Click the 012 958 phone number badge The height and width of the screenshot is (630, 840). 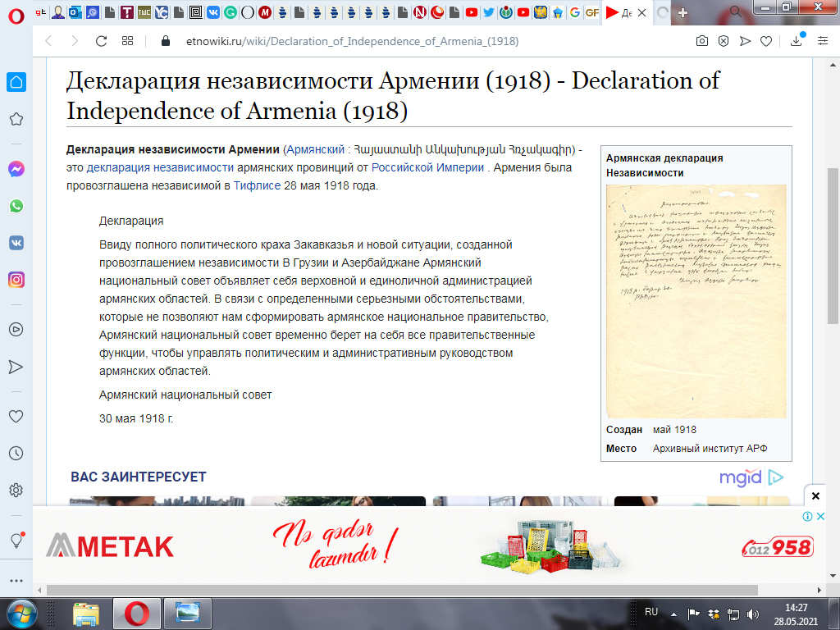778,547
